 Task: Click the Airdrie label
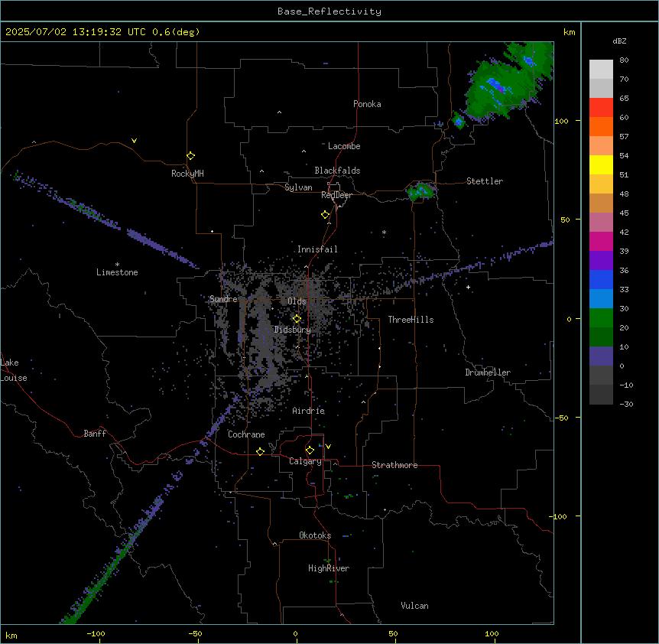click(x=309, y=411)
